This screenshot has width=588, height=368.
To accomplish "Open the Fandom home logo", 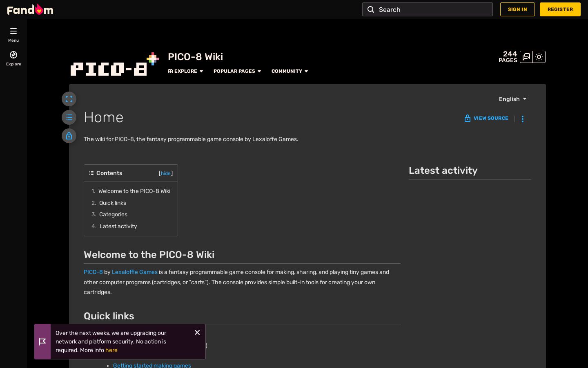I will click(30, 9).
